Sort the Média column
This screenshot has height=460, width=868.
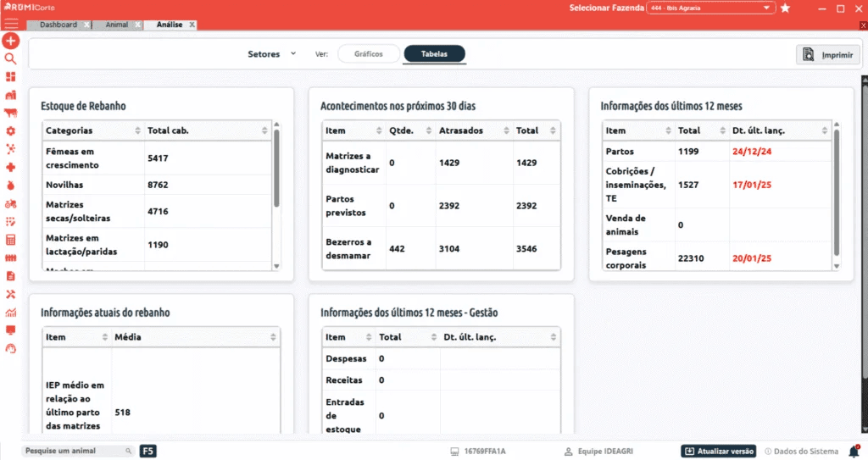pos(273,337)
